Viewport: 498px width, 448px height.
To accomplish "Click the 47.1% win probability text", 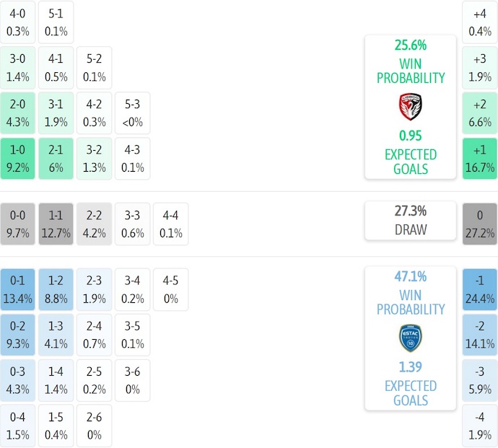I will pyautogui.click(x=410, y=276).
